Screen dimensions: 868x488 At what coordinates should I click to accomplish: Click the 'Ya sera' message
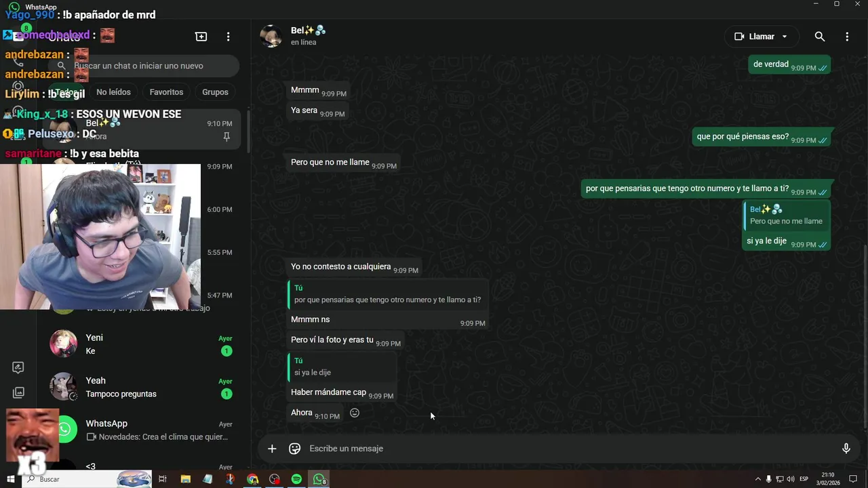(x=317, y=110)
